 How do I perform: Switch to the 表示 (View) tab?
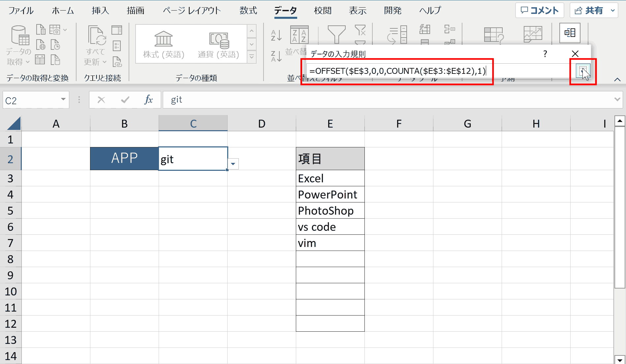pos(358,11)
